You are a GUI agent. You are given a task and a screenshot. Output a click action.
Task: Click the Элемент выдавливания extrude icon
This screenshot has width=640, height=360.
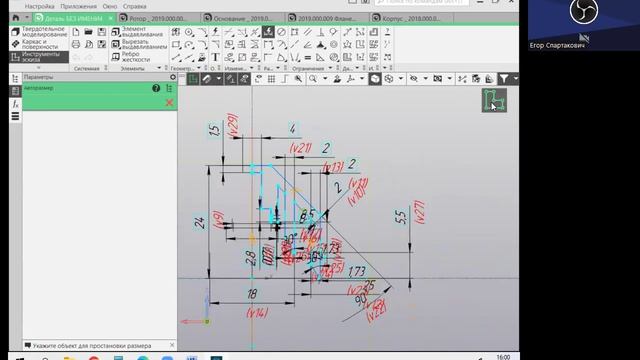[x=116, y=32]
